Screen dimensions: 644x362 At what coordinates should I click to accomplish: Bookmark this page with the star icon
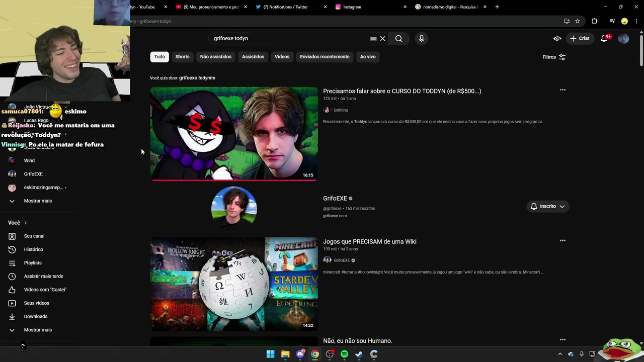click(x=578, y=21)
